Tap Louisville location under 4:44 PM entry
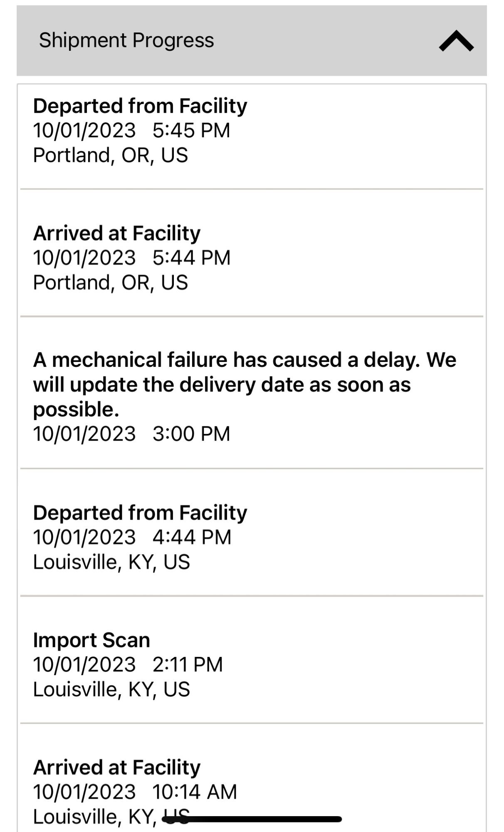The width and height of the screenshot is (504, 832). coord(111,562)
